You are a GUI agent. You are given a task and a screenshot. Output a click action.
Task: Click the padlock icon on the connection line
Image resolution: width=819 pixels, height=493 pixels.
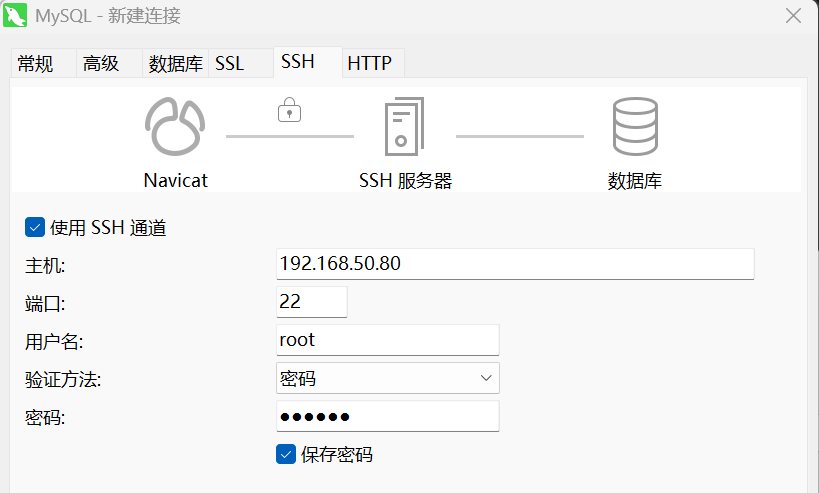(x=289, y=110)
